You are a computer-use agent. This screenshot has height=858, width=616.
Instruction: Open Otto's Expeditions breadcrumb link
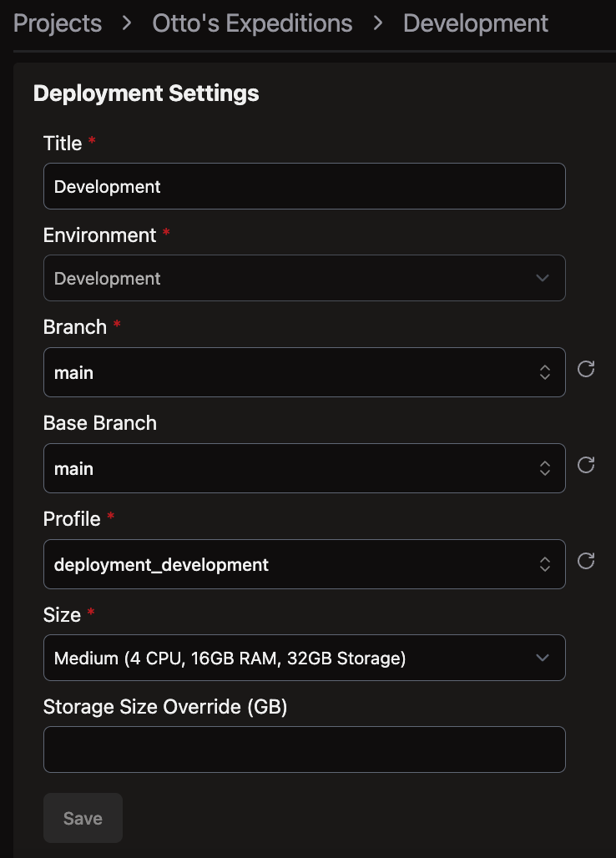point(252,23)
